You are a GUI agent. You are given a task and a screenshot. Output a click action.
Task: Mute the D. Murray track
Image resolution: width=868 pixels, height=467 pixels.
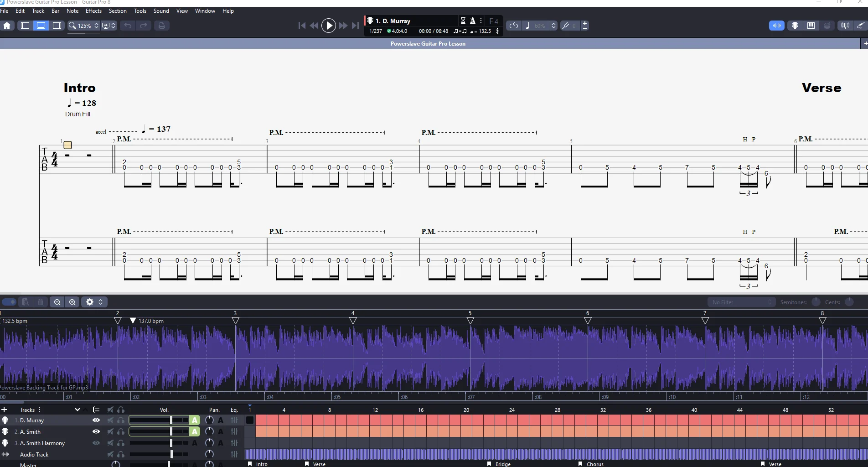(110, 420)
